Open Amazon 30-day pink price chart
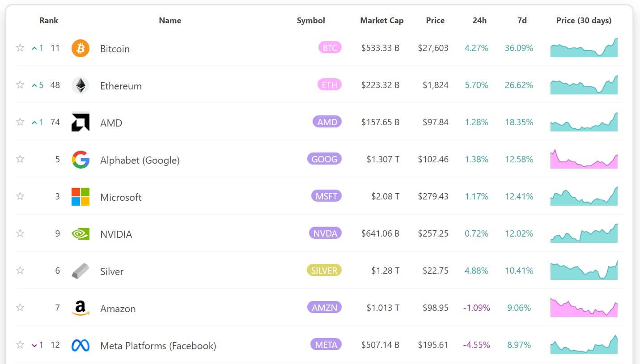The height and width of the screenshot is (364, 640). pyautogui.click(x=584, y=308)
